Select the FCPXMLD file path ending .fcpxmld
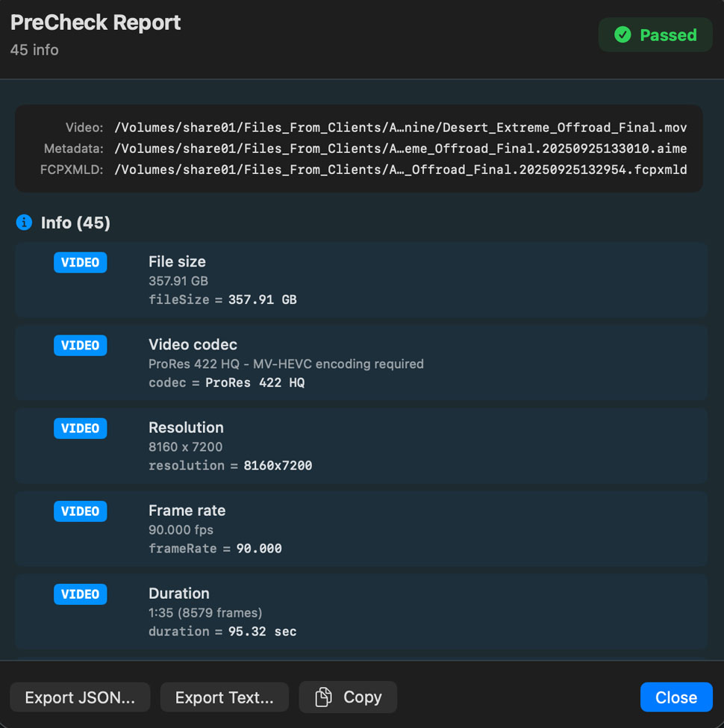This screenshot has height=728, width=724. [400, 169]
